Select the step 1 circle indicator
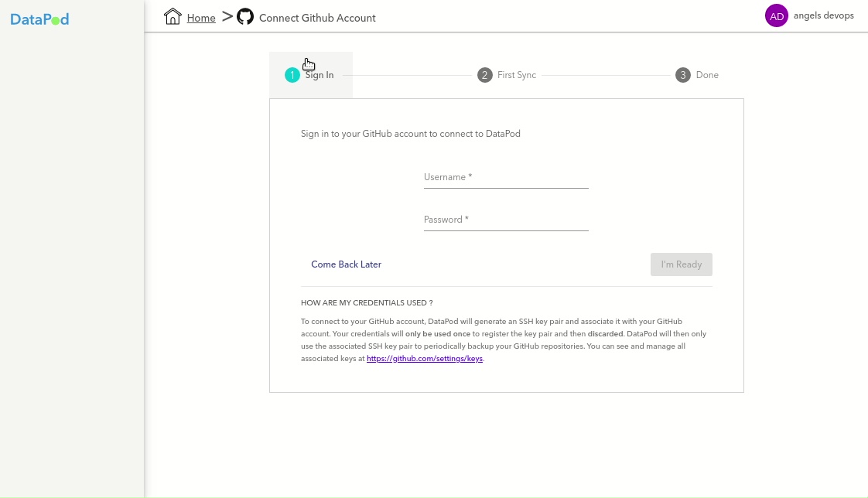This screenshot has height=498, width=868. click(x=292, y=75)
